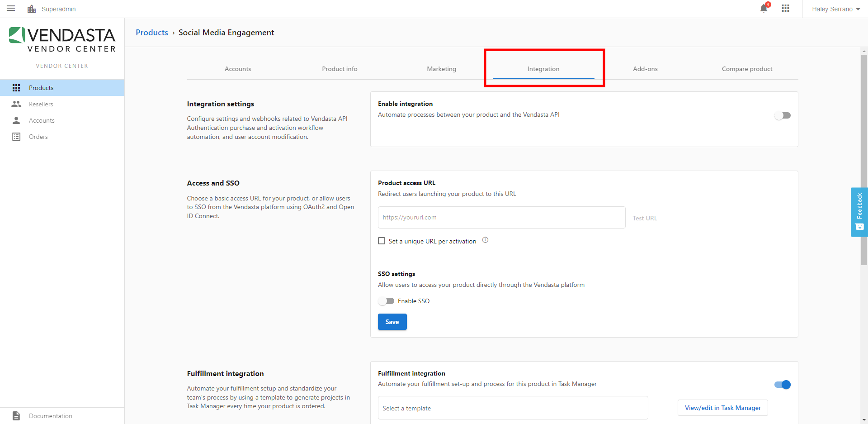Expand the Haley Serrano user menu
This screenshot has height=424, width=868.
coord(835,9)
